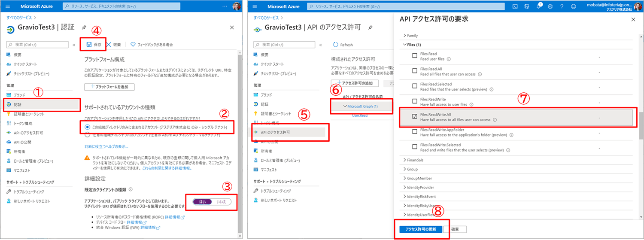This screenshot has height=240, width=644.
Task: Toggle public client switch to いいえ
Action: [222, 201]
